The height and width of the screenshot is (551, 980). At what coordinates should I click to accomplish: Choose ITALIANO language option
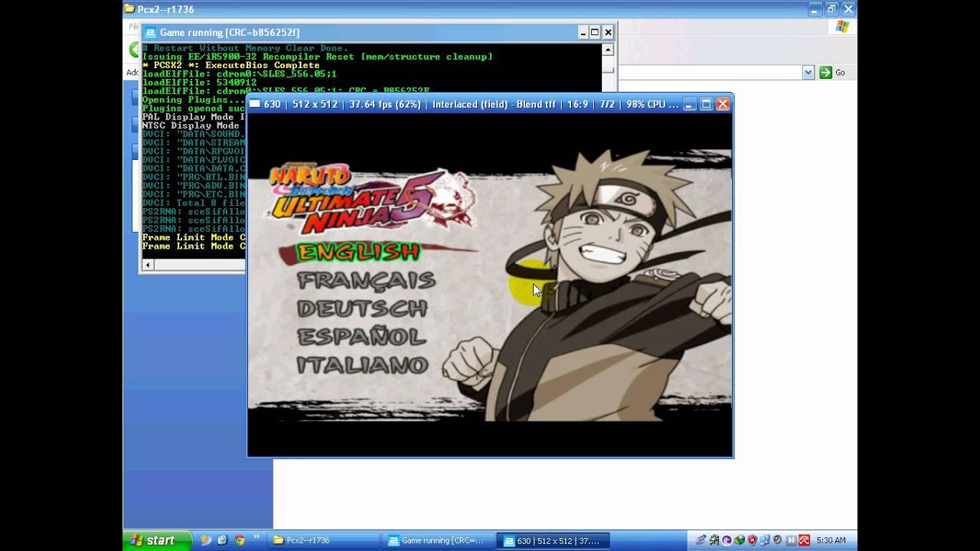coord(362,365)
